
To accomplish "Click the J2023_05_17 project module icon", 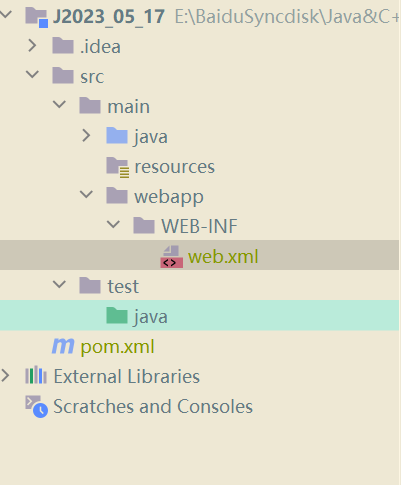I will [37, 17].
